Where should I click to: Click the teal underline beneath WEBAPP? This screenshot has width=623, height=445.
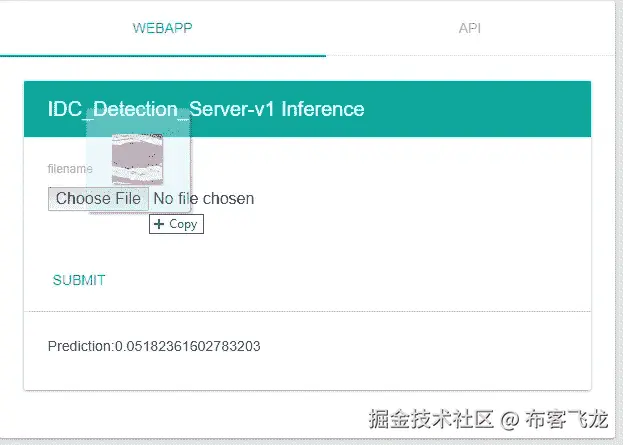(x=162, y=54)
